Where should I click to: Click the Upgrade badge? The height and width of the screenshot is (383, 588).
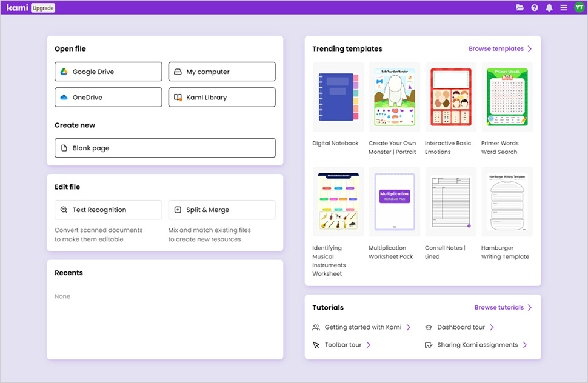[43, 8]
